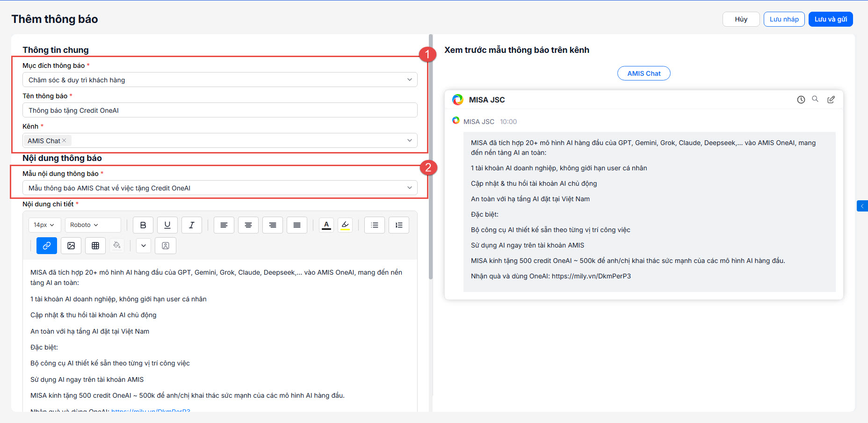The height and width of the screenshot is (423, 868).
Task: Click 'Sử dụng AI ngay trên tài khoản AMIS' in editor
Action: [87, 379]
